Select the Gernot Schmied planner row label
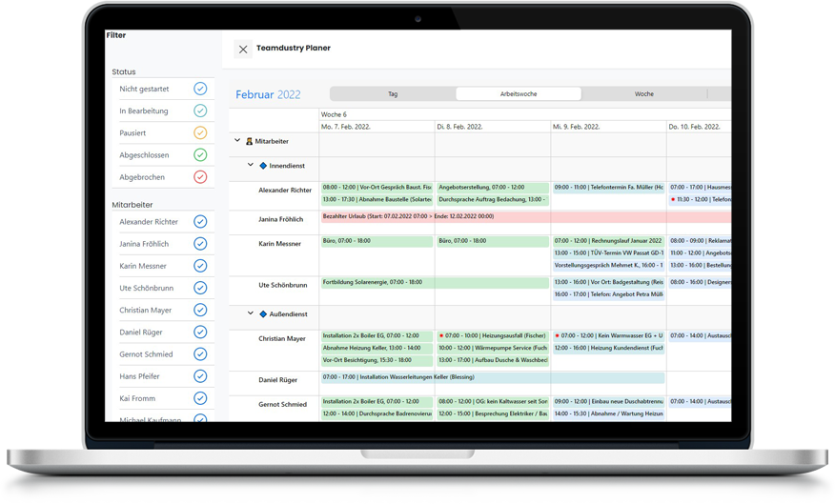 (282, 405)
